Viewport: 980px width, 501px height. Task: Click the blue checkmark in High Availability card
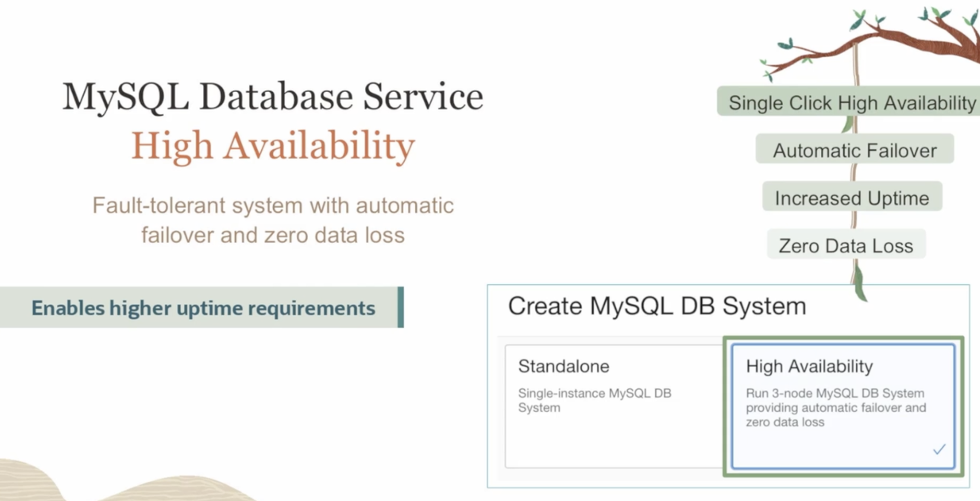tap(939, 449)
